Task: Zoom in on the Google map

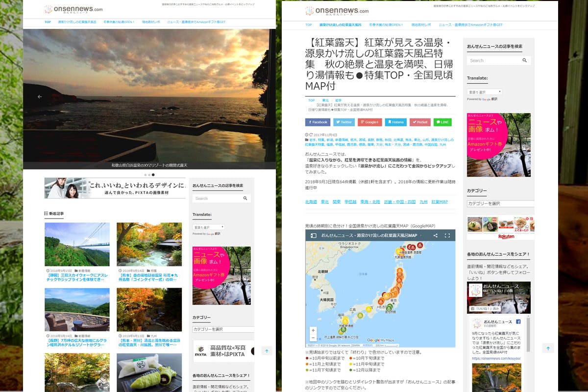Action: (313, 330)
